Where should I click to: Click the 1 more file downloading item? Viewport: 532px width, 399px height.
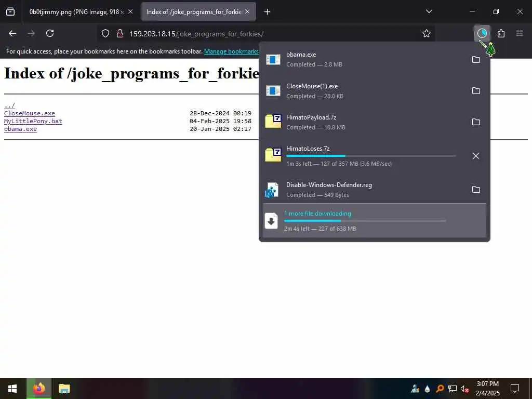tap(375, 220)
